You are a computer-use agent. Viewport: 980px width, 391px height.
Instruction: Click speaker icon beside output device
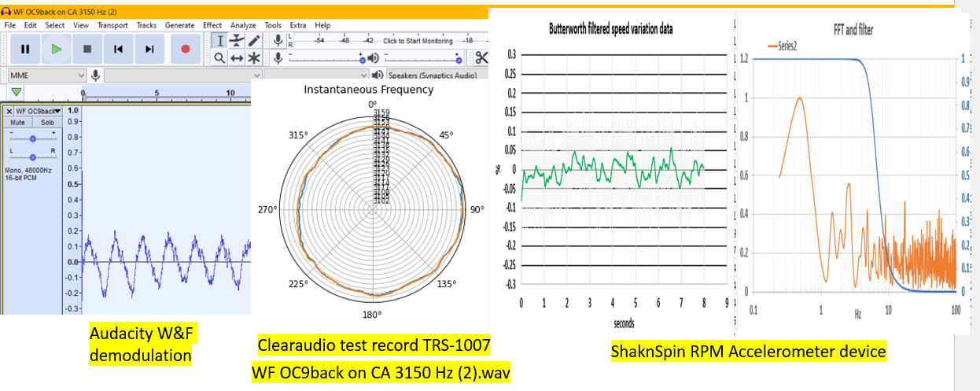click(376, 75)
